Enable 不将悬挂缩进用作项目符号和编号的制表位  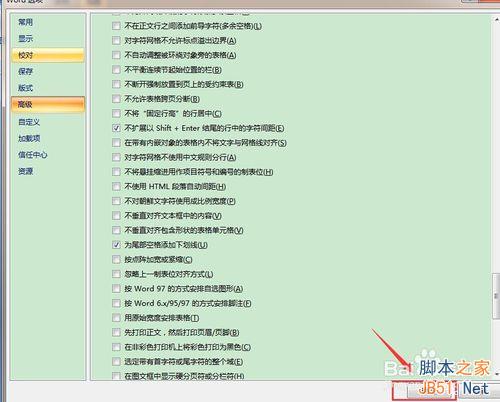116,172
